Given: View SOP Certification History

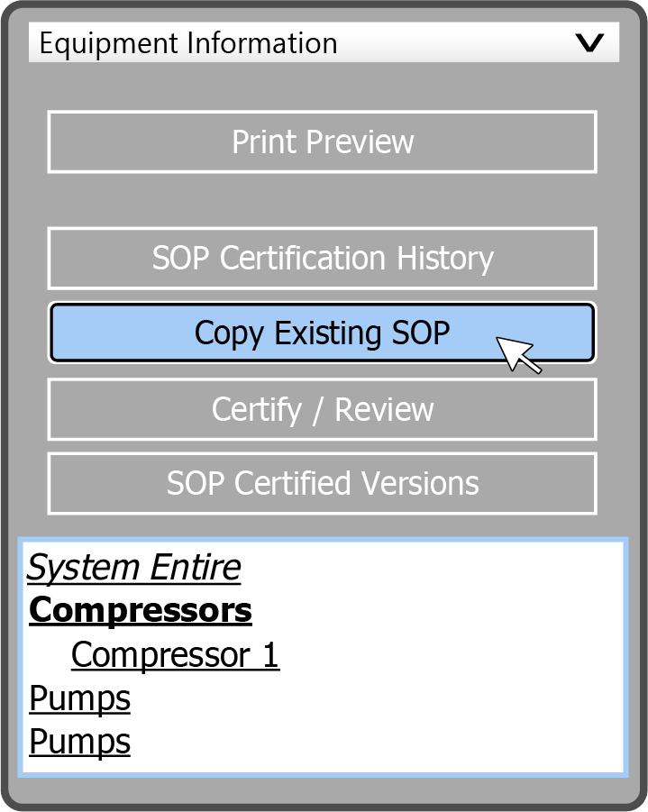Looking at the screenshot, I should tap(322, 259).
